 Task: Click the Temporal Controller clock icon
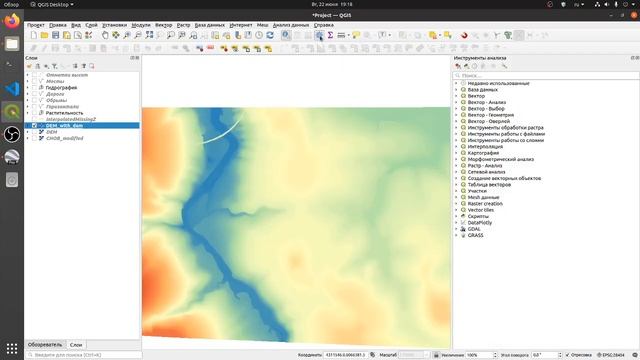click(259, 36)
